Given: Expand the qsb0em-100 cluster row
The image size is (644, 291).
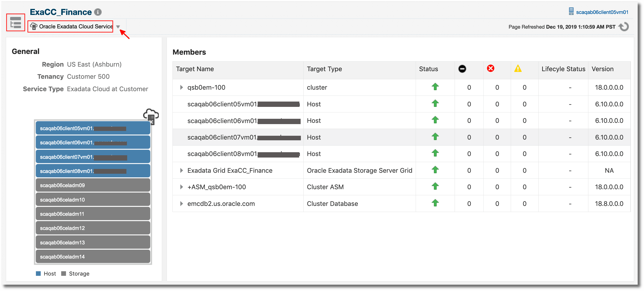Looking at the screenshot, I should click(181, 87).
